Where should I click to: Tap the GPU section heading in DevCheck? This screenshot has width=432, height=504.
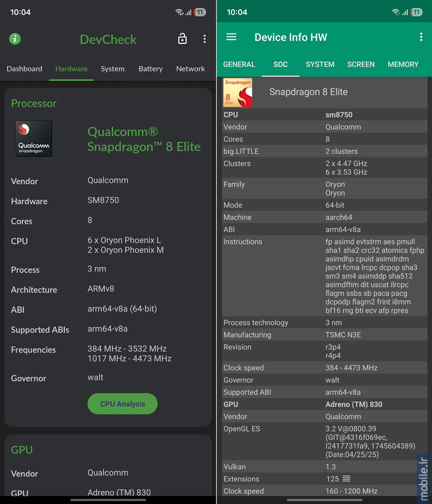22,450
